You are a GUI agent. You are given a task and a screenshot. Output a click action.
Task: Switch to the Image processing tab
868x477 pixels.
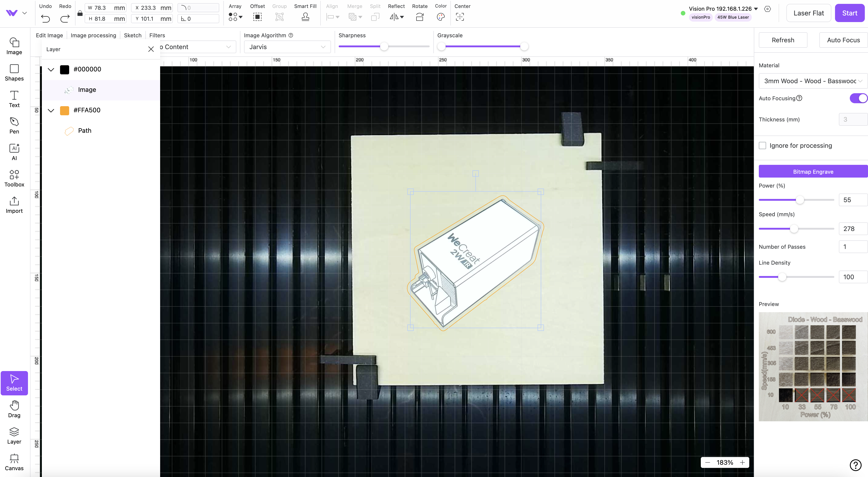click(93, 35)
